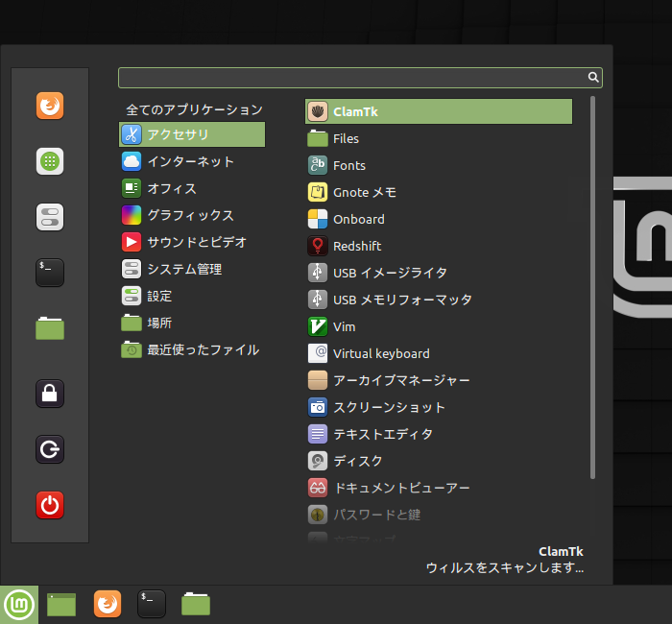Open USB イメージライタ

pyautogui.click(x=439, y=273)
